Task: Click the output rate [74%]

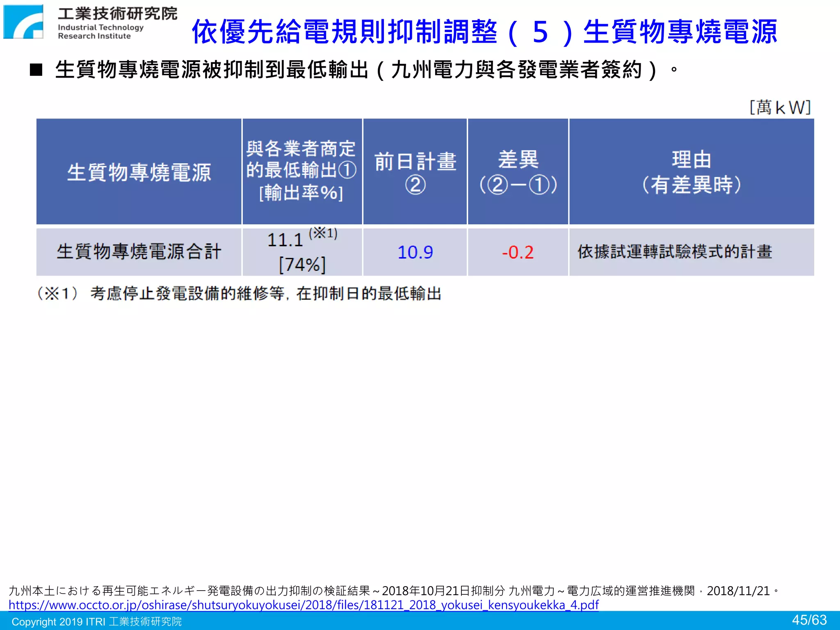Action: (x=302, y=265)
